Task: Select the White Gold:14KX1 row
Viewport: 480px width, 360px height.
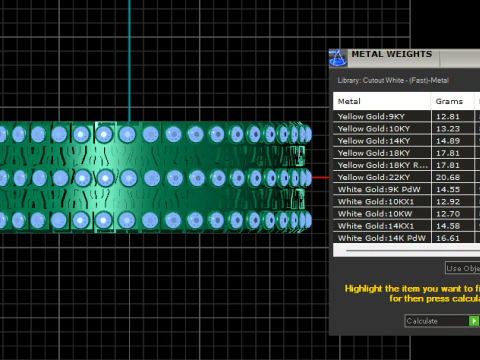Action: click(407, 226)
